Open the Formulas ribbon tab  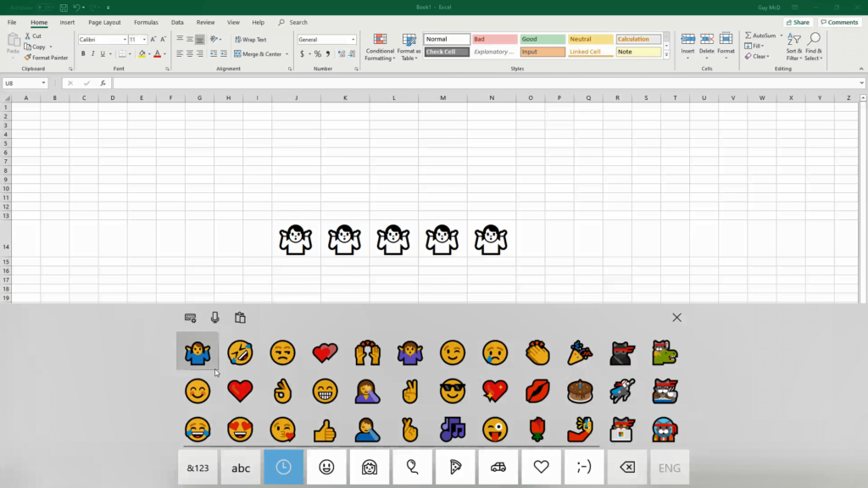tap(146, 22)
